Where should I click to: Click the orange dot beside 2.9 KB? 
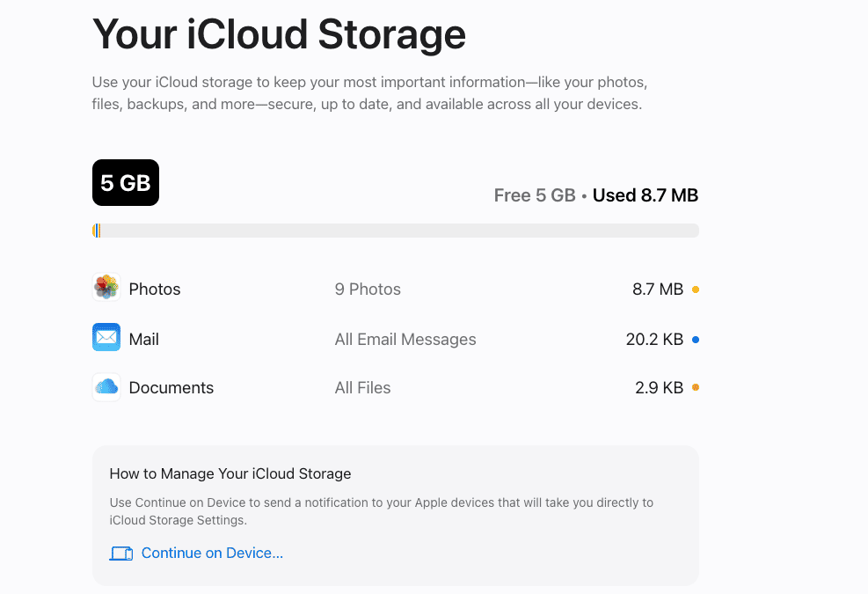click(696, 387)
